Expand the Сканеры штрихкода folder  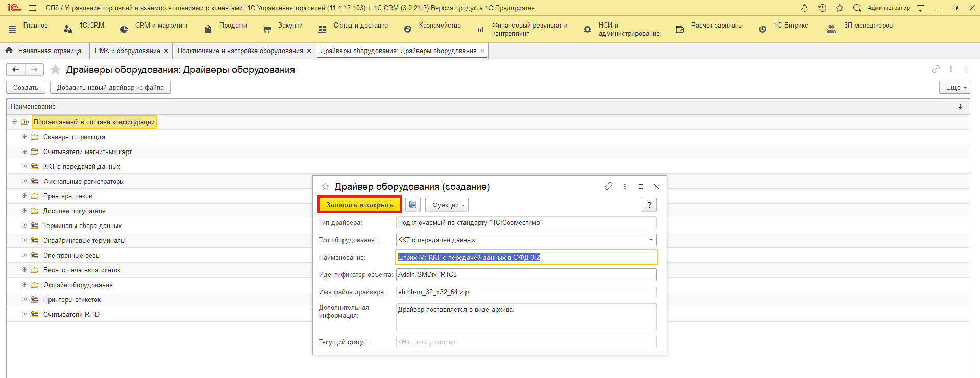[x=24, y=137]
